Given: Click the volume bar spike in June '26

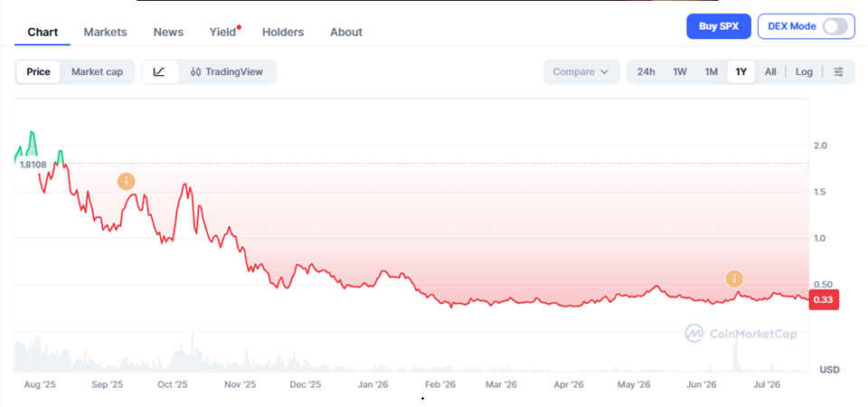Looking at the screenshot, I should click(736, 357).
